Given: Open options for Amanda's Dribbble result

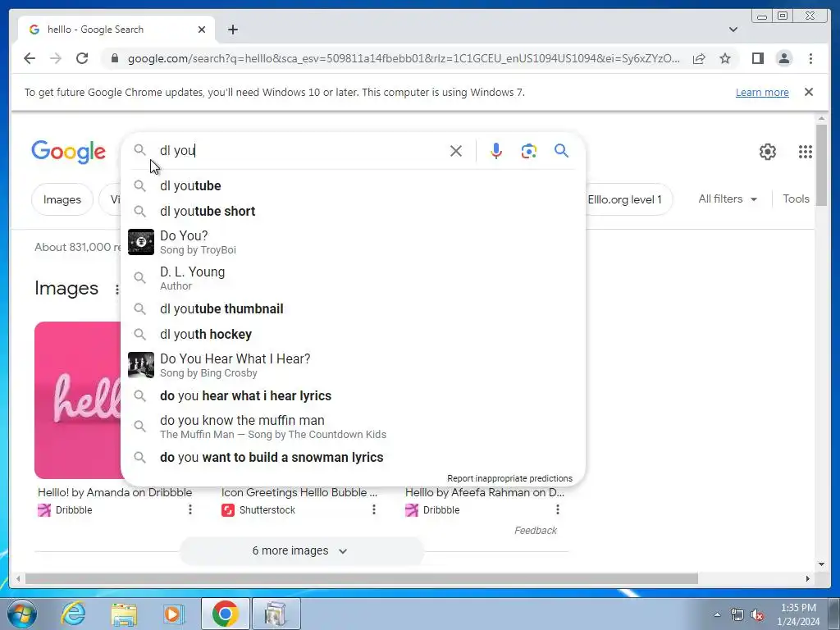Looking at the screenshot, I should point(189,509).
